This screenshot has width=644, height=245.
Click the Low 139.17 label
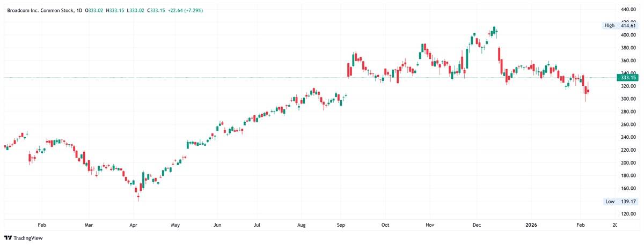point(619,202)
